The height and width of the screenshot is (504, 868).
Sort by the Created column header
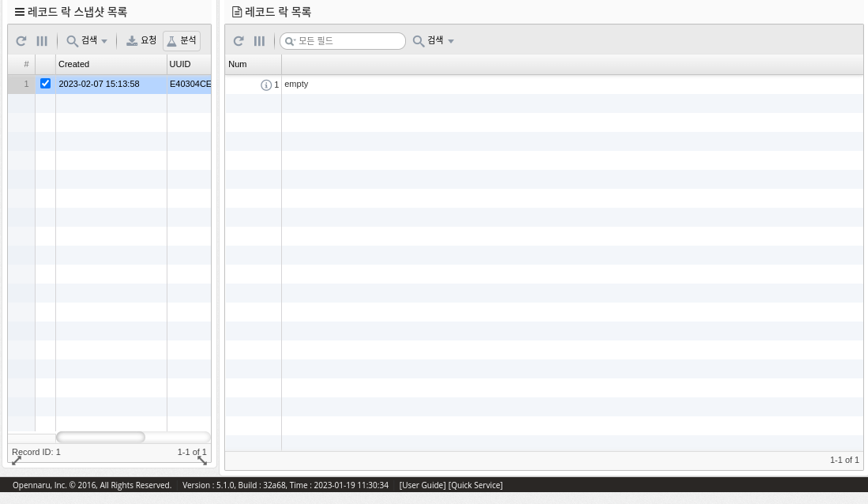coord(111,64)
